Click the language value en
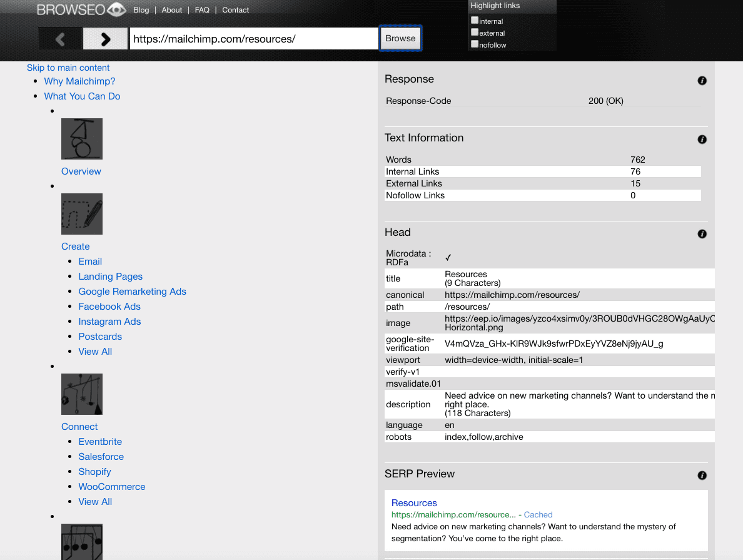The image size is (743, 560). [450, 425]
